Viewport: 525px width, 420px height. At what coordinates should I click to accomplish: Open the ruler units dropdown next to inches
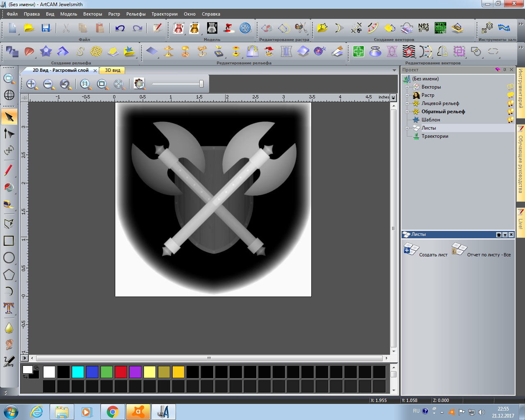[393, 98]
